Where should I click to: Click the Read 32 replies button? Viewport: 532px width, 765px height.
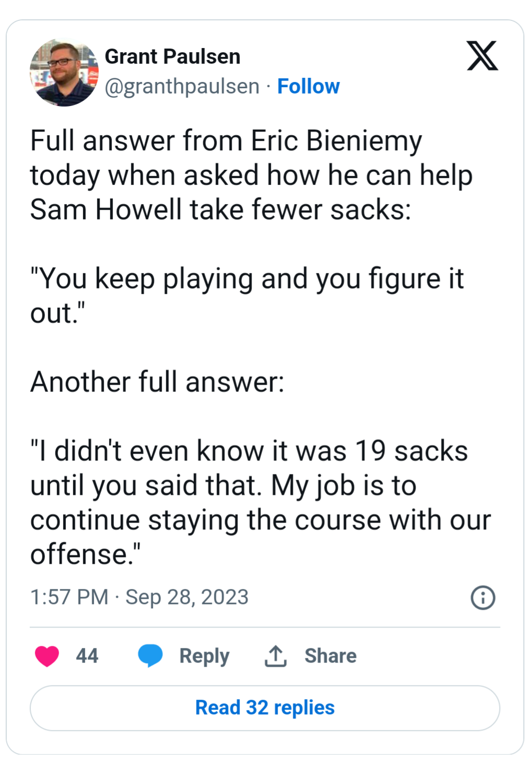265,708
